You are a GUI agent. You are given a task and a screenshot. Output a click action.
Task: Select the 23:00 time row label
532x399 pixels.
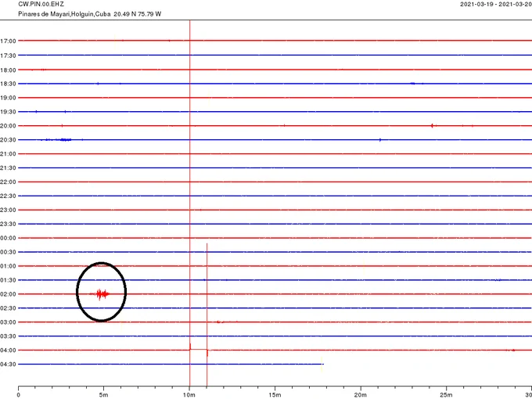pyautogui.click(x=8, y=210)
